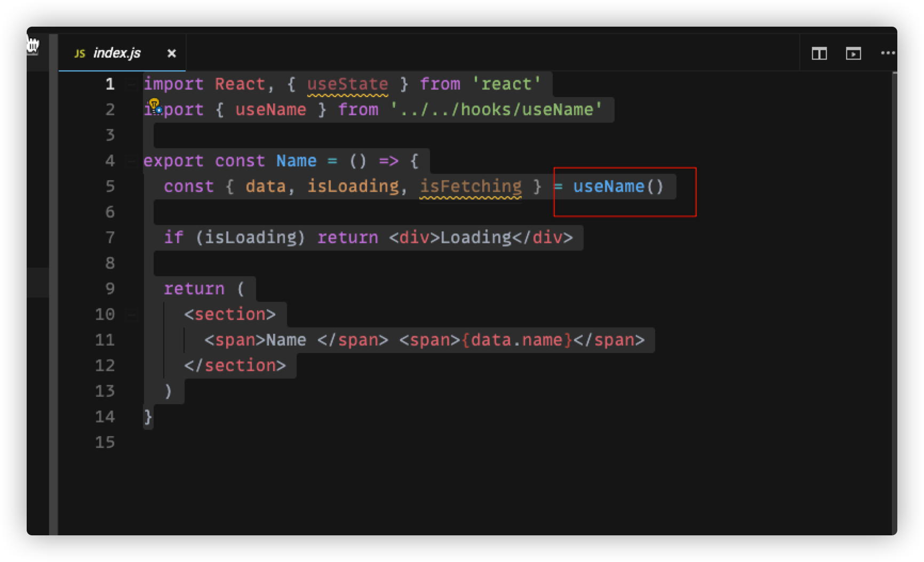The height and width of the screenshot is (562, 924).
Task: Open the more actions ellipsis menu
Action: [888, 53]
